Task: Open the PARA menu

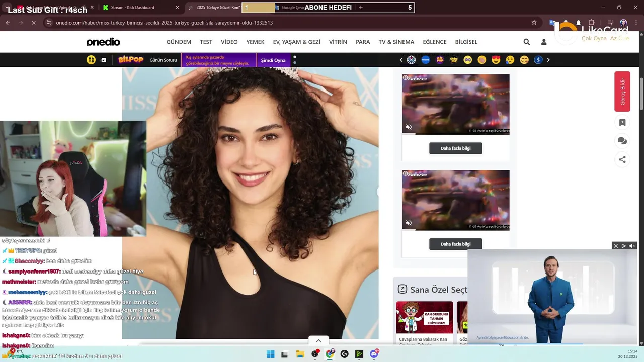Action: click(x=363, y=42)
